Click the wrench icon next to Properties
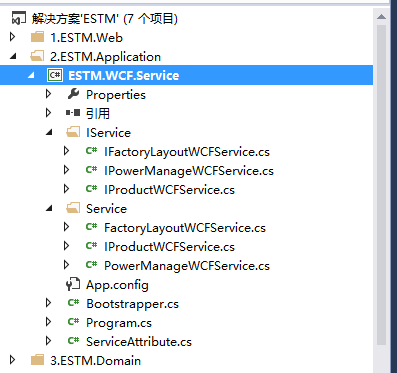Screen dimensions: 397x373 pyautogui.click(x=73, y=94)
